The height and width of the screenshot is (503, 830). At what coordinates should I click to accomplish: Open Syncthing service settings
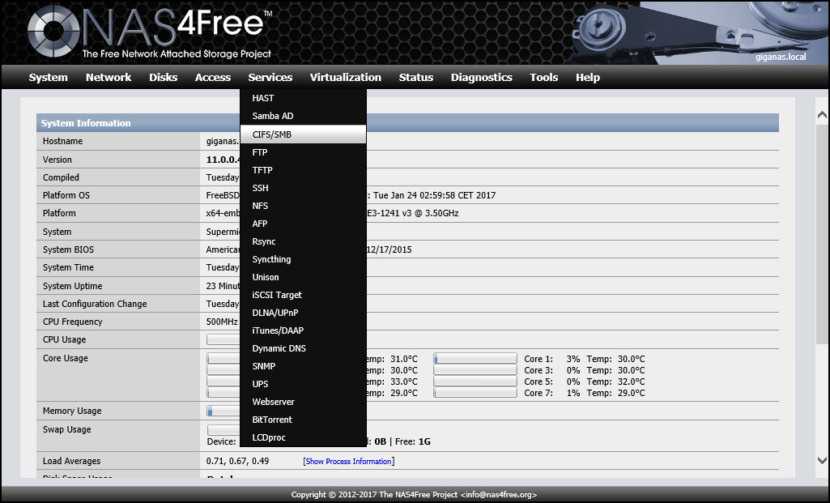pyautogui.click(x=271, y=259)
